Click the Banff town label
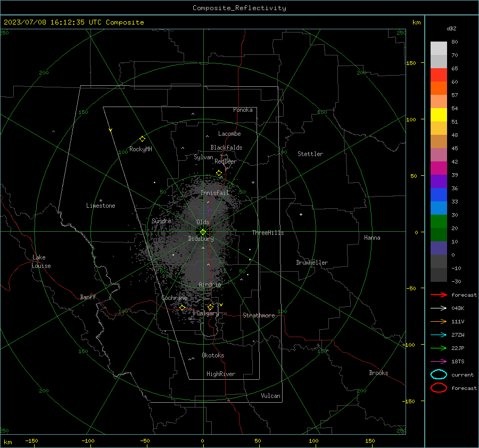Image resolution: width=479 pixels, height=448 pixels. pos(88,297)
